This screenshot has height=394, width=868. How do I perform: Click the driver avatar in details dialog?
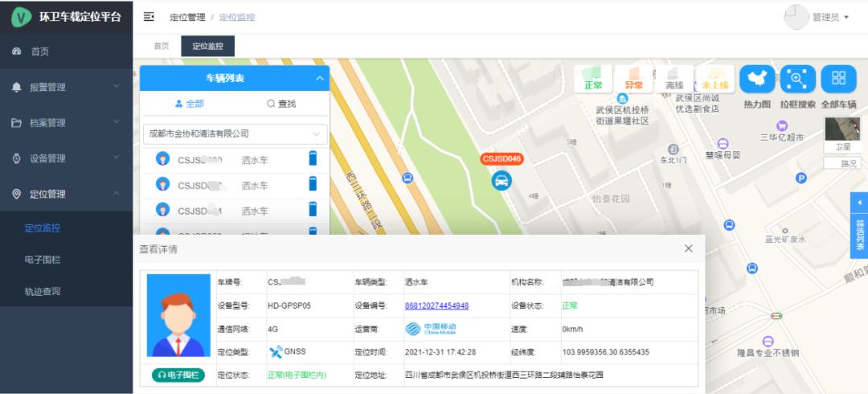point(178,315)
